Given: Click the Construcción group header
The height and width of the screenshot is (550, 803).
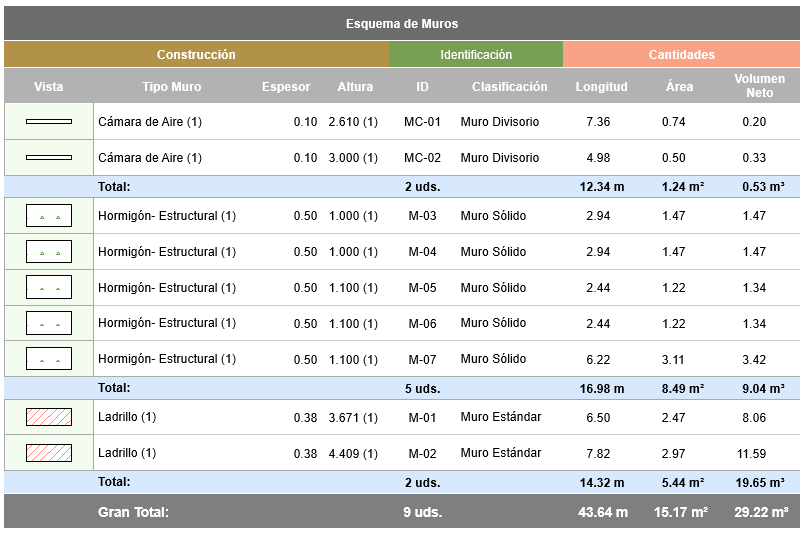Looking at the screenshot, I should 196,55.
